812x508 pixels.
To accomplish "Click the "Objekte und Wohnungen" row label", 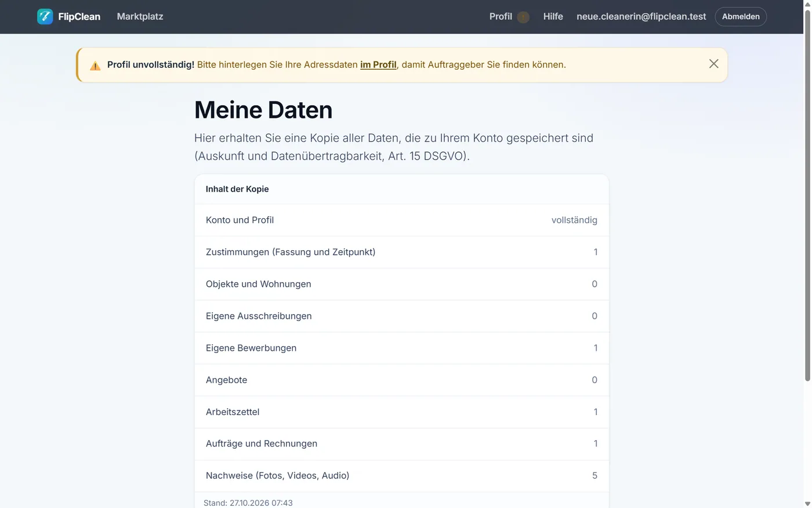I will 258,284.
